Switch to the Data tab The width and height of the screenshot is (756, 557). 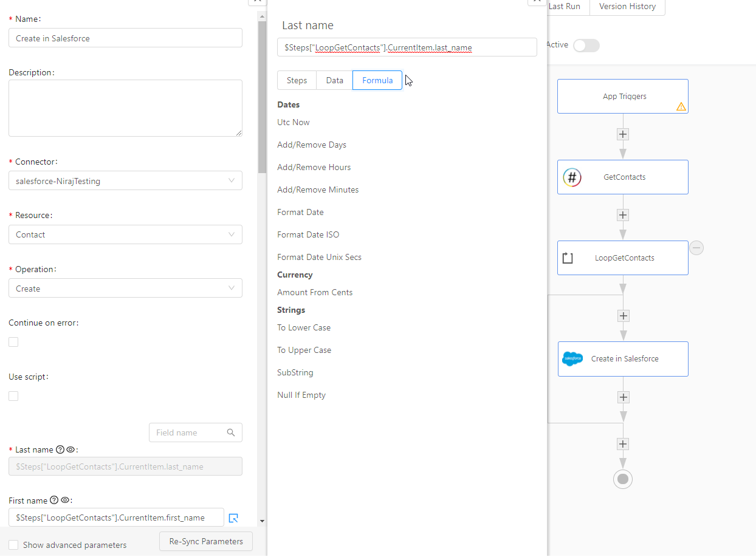334,80
